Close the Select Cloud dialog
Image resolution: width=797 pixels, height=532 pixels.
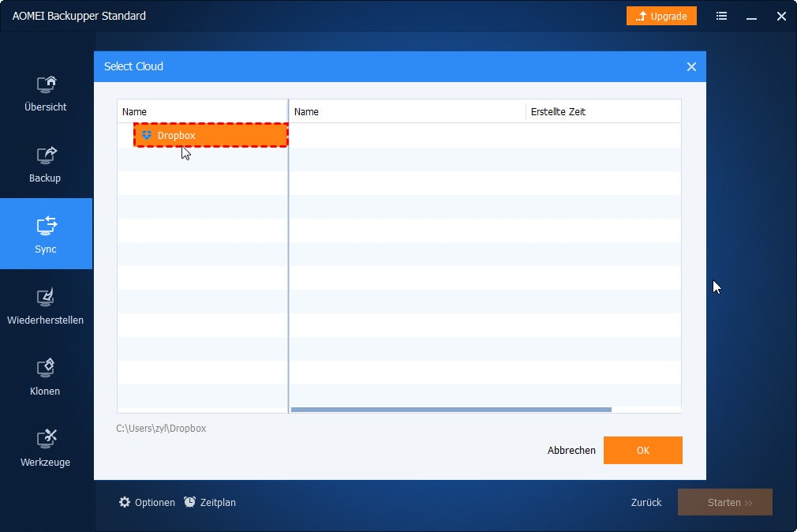point(691,67)
